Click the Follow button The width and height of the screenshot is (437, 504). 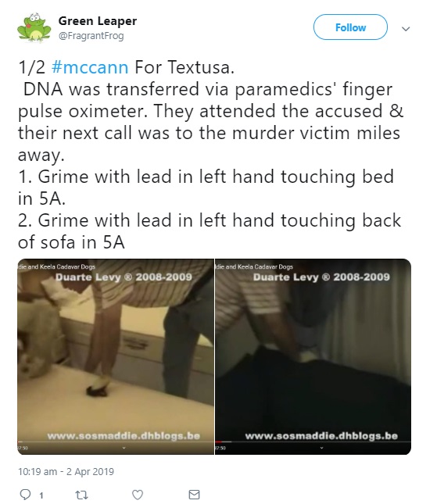tap(350, 27)
